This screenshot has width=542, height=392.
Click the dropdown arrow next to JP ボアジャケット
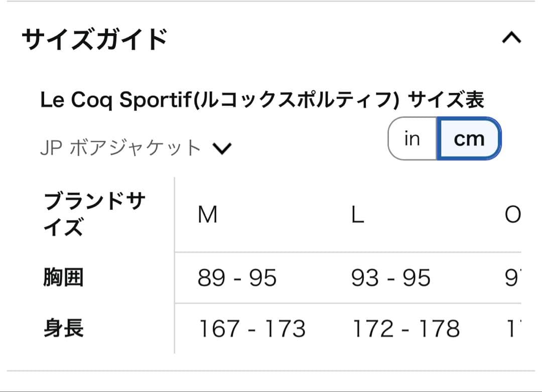223,148
